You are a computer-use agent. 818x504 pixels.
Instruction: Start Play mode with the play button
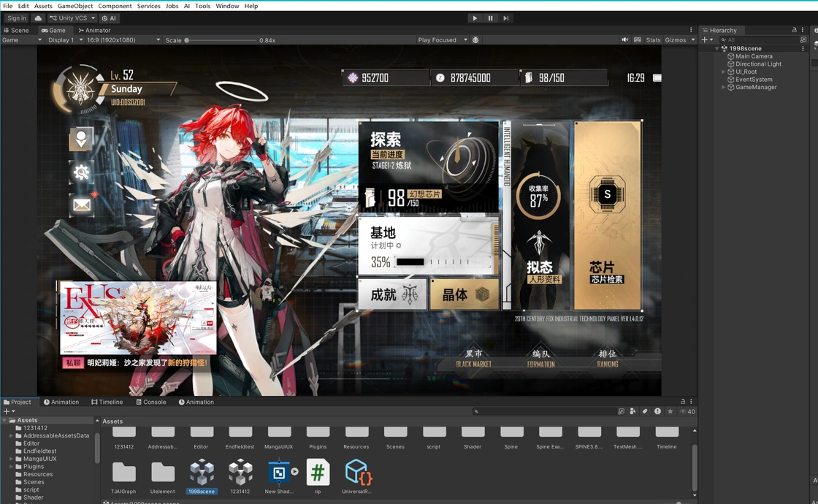click(x=474, y=18)
